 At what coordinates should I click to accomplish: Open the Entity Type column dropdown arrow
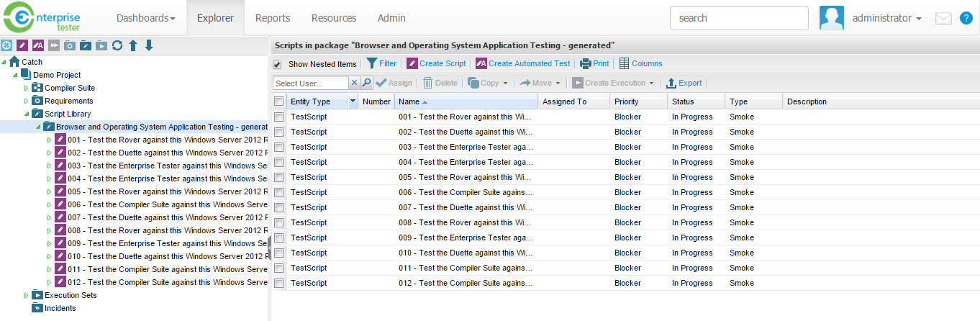353,101
